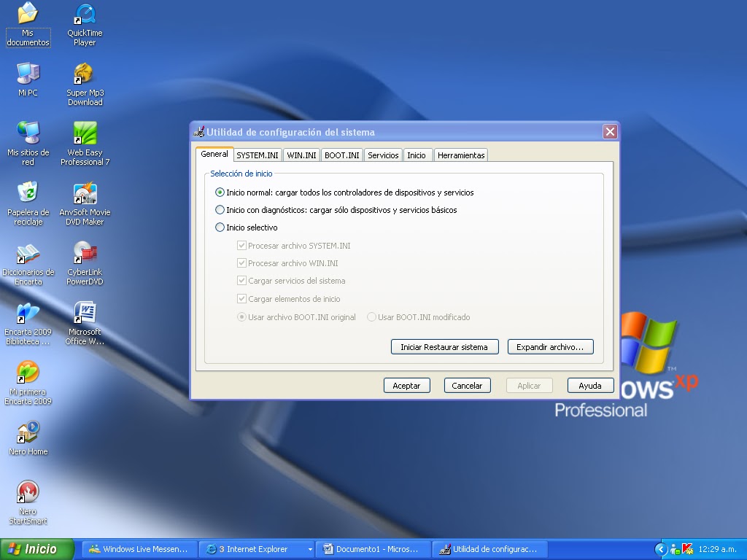
Task: Confirm settings with the Aceptar button
Action: [406, 385]
